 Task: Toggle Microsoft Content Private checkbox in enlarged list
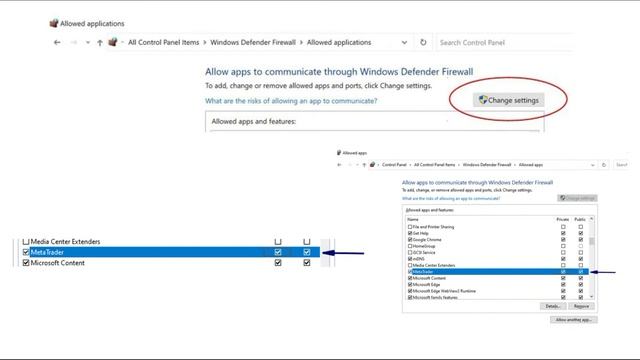point(278,263)
